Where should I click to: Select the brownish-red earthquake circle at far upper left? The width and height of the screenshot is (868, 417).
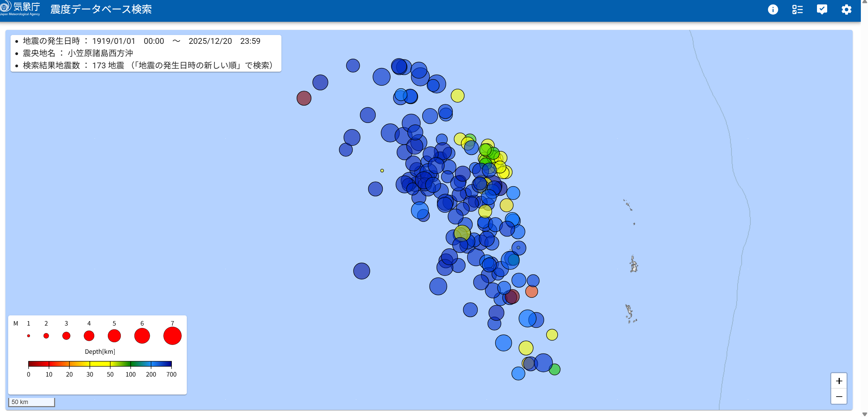point(304,98)
